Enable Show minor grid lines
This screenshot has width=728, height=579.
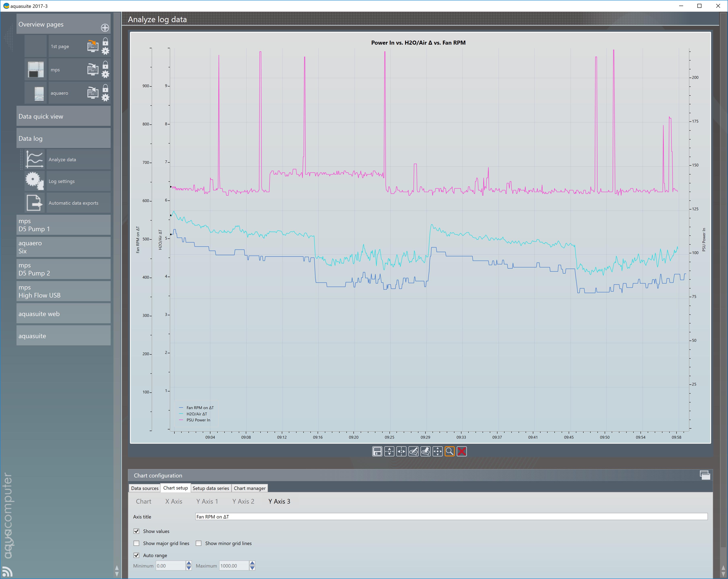199,543
